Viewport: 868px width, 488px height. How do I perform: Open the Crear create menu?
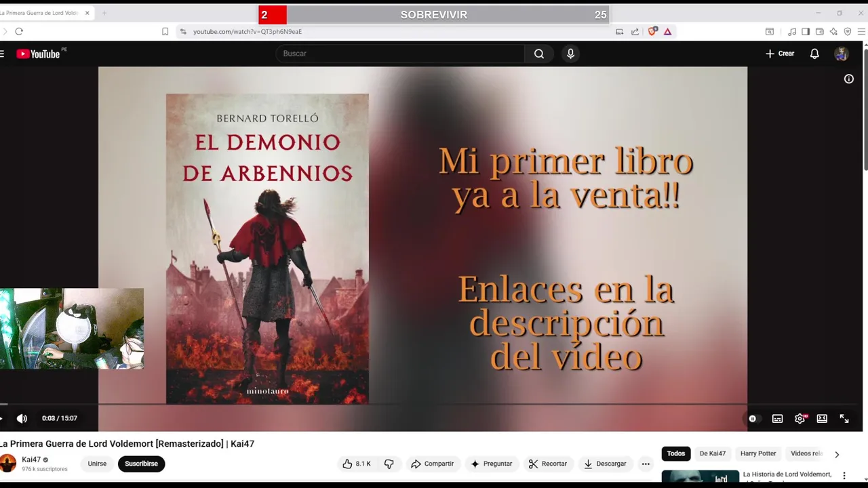[x=780, y=54]
